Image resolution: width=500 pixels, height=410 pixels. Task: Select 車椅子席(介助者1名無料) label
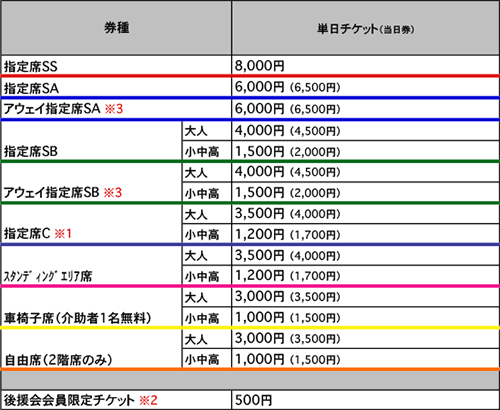click(x=77, y=318)
